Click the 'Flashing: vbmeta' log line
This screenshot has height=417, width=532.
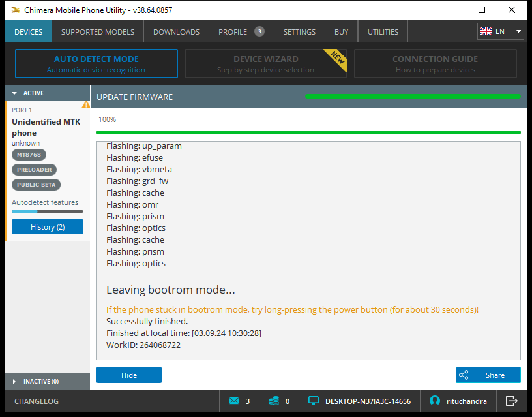pos(139,169)
